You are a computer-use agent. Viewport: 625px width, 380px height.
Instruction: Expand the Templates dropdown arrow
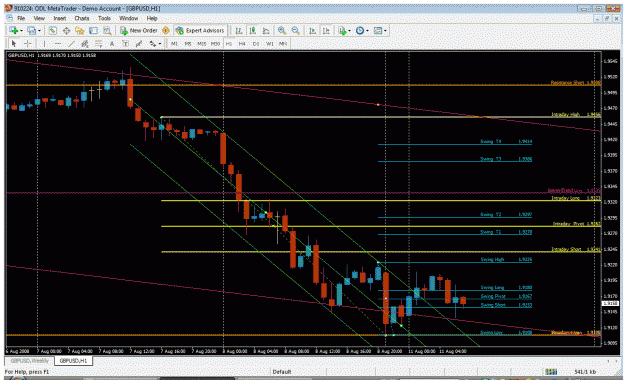pyautogui.click(x=385, y=31)
